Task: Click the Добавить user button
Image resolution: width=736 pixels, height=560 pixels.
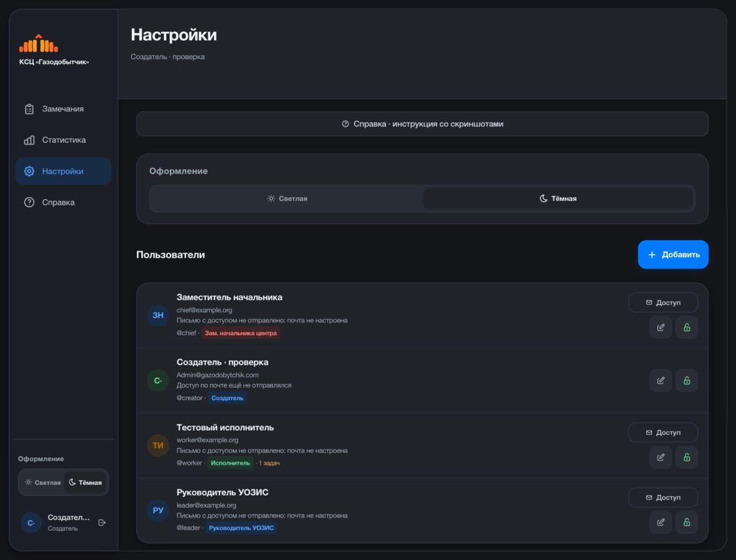Action: click(673, 254)
